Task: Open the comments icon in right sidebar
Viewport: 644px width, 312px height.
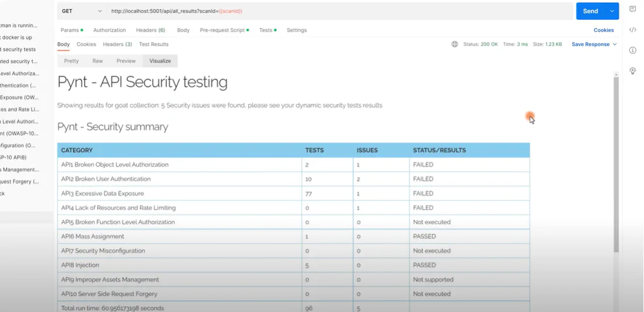Action: (632, 9)
